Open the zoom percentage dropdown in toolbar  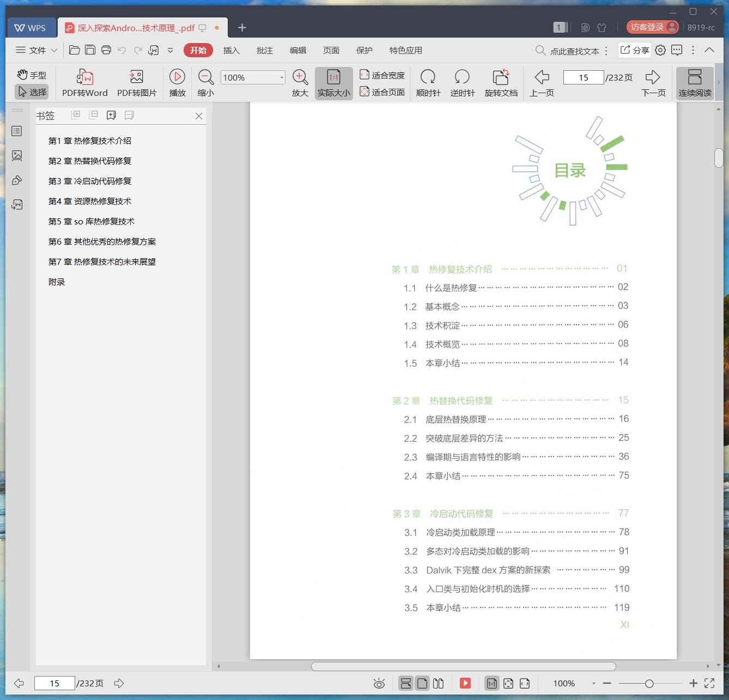(x=281, y=78)
